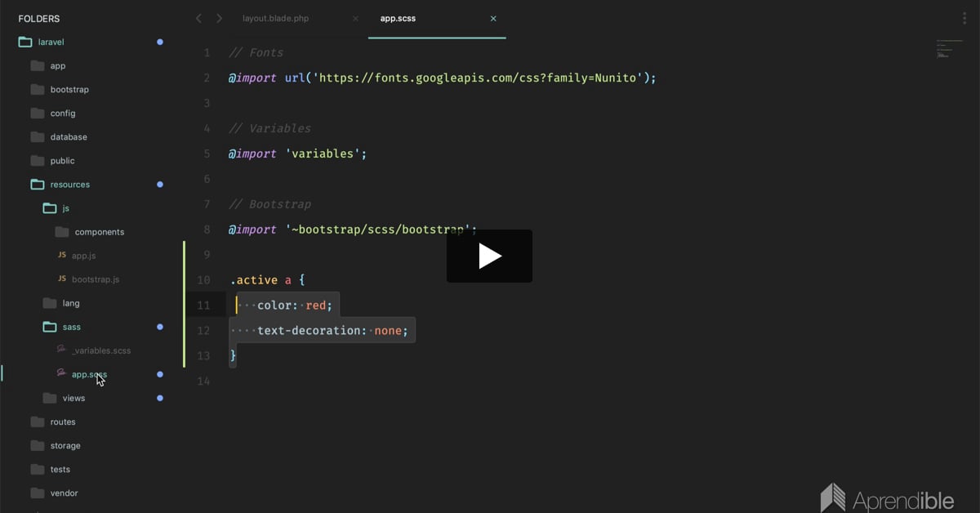Click the vendor folder icon
The height and width of the screenshot is (513, 980).
coord(38,493)
